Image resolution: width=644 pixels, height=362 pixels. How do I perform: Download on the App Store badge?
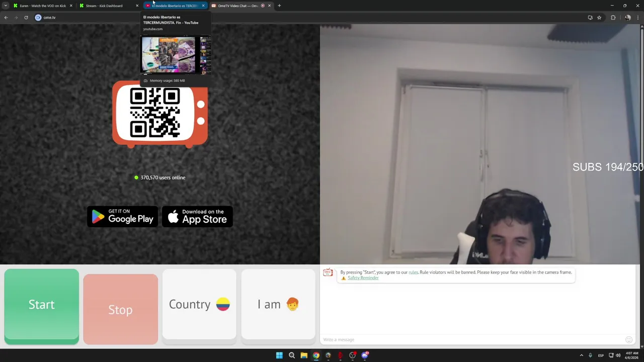coord(197,217)
